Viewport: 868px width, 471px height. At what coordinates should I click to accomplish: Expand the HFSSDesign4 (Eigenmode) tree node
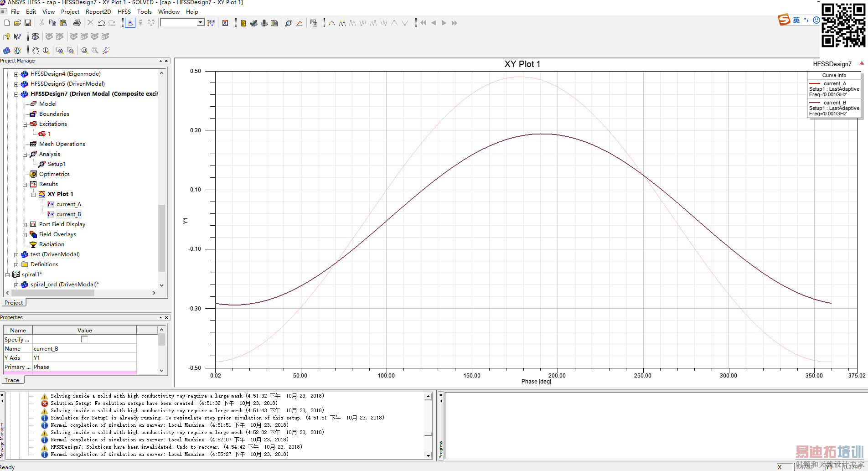click(16, 74)
